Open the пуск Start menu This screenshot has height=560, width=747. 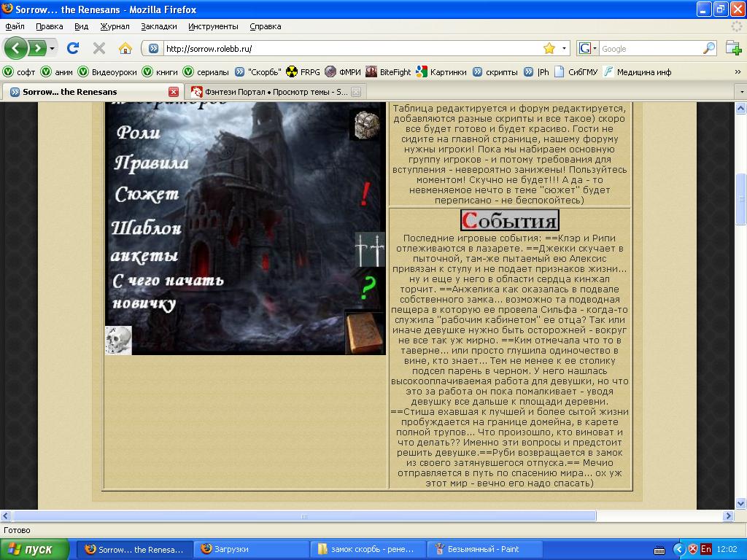34,550
